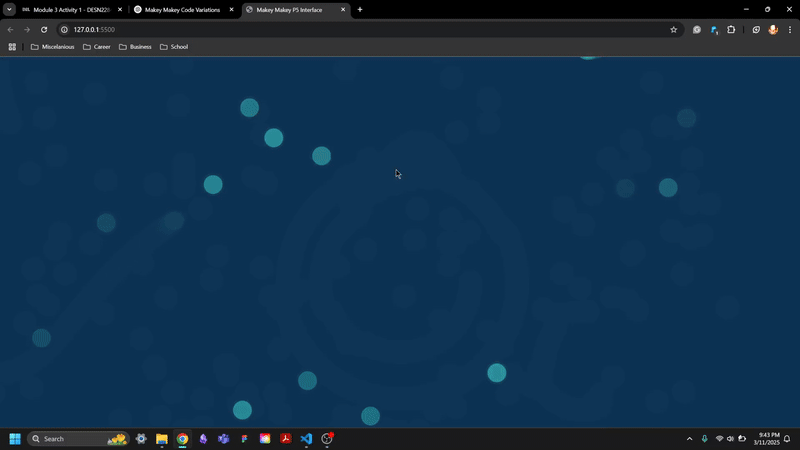This screenshot has height=450, width=800.
Task: Open the Extensions puzzle-piece menu
Action: point(731,30)
